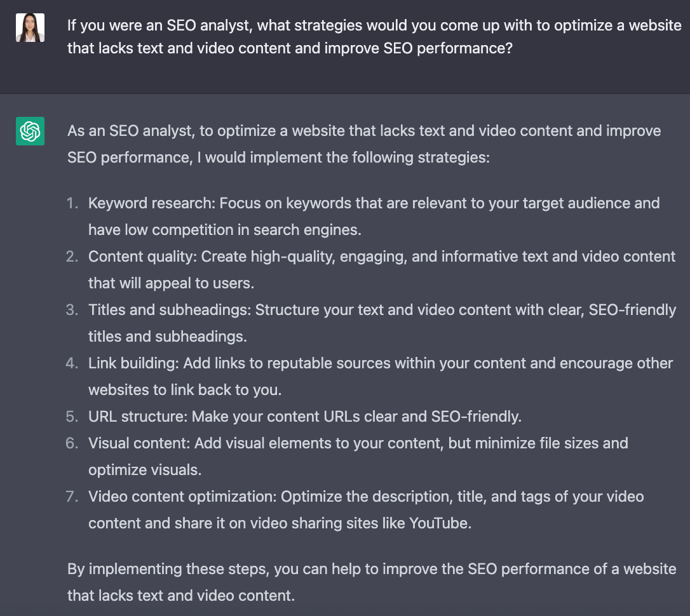This screenshot has height=616, width=690.
Task: Click list number 7 marker
Action: pyautogui.click(x=72, y=497)
